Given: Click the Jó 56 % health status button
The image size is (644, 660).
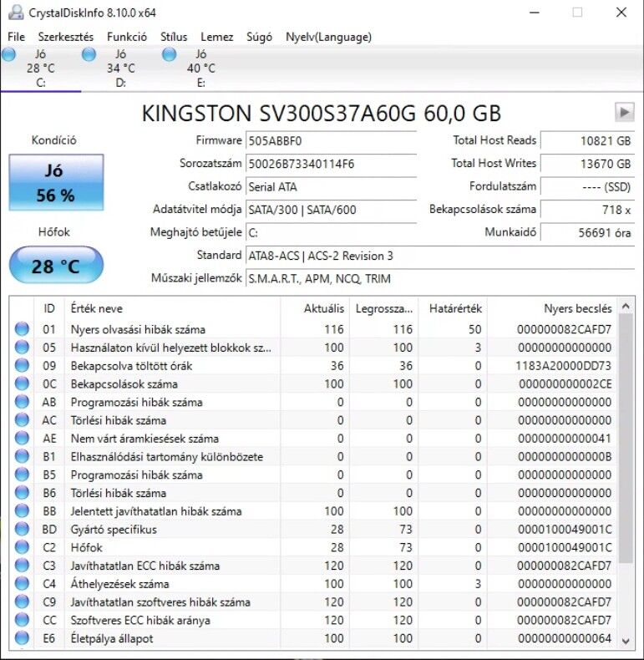Looking at the screenshot, I should (x=56, y=182).
